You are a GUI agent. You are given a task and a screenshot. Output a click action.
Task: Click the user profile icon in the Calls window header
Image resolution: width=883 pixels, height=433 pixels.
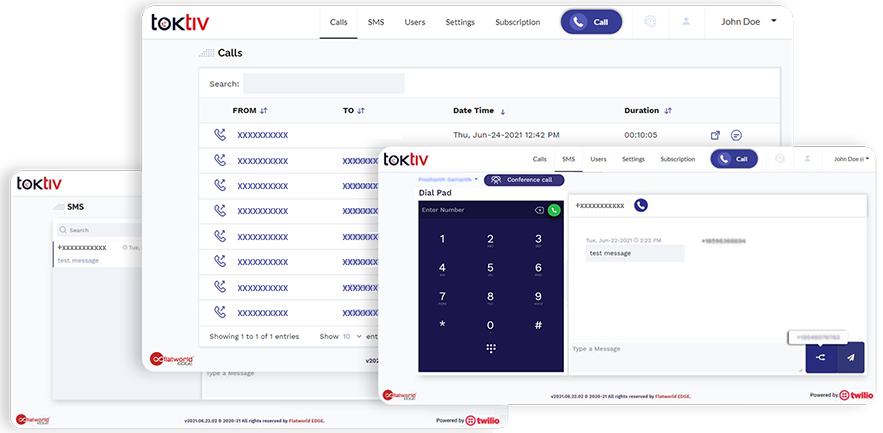(686, 21)
